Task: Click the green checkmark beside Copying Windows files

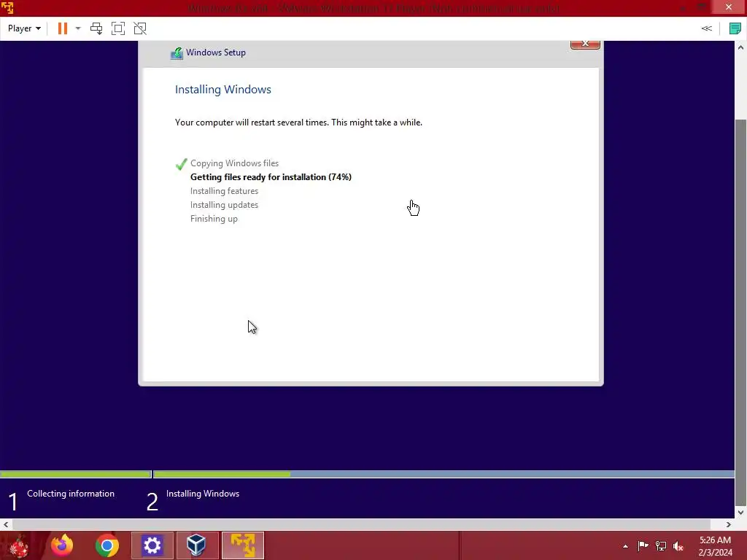Action: [181, 164]
